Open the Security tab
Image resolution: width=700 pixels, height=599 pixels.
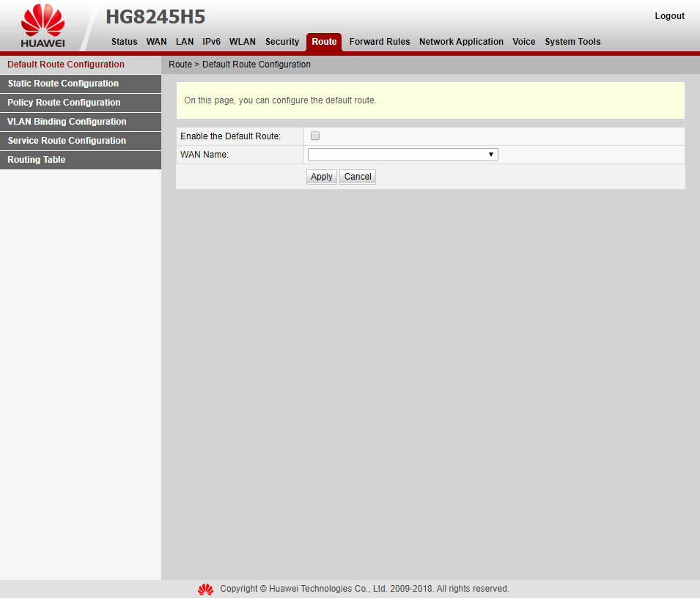[282, 42]
